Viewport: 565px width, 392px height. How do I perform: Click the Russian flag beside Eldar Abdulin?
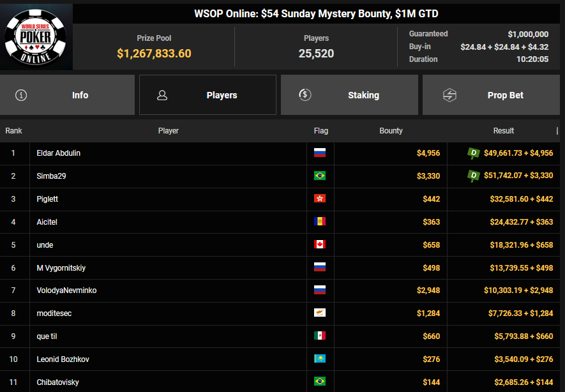(x=320, y=153)
